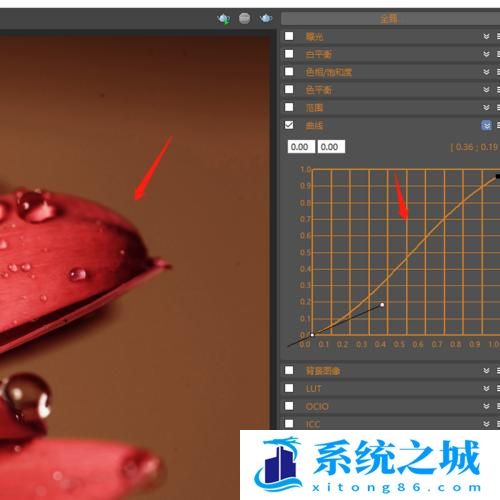Click the 色平衡 label
500x500 pixels.
(x=319, y=90)
